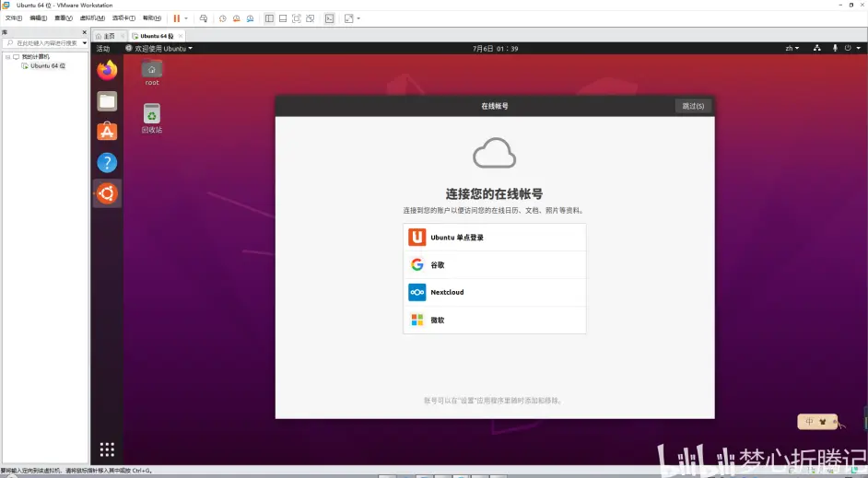Choose the 谷歌 Google account option

coord(494,265)
